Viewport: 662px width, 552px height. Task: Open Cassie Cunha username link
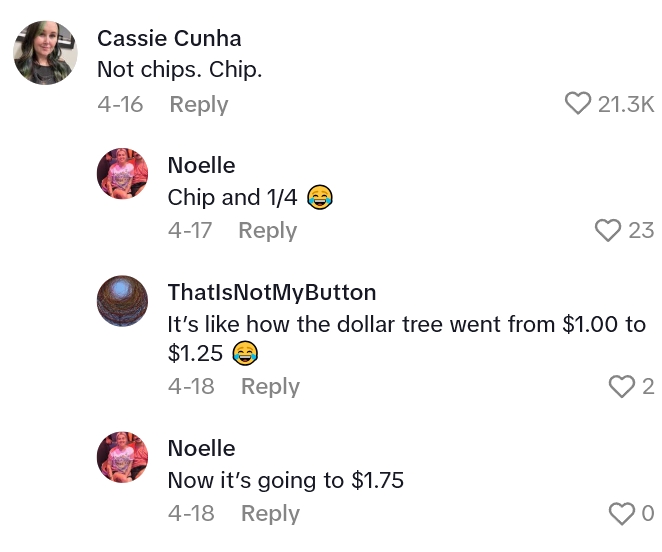(x=169, y=39)
